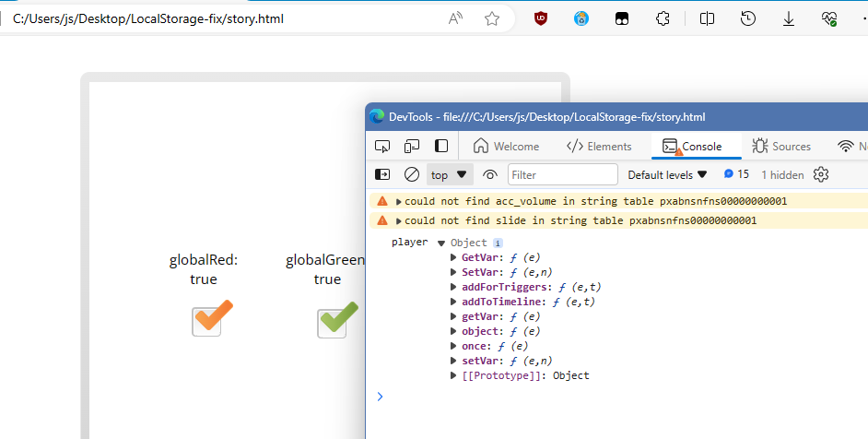Expand the acc_volume warning message

coord(398,201)
